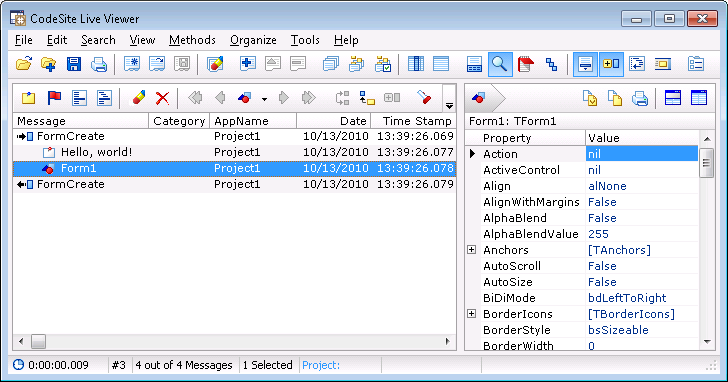Toggle the highlighted yellow plus expand button
The image size is (728, 382).
click(611, 64)
